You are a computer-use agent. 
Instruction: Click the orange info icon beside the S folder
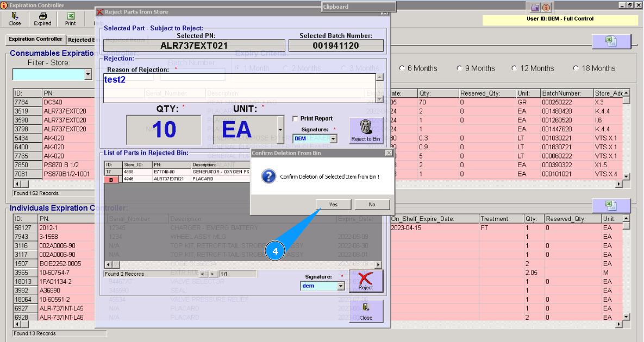[x=546, y=8]
